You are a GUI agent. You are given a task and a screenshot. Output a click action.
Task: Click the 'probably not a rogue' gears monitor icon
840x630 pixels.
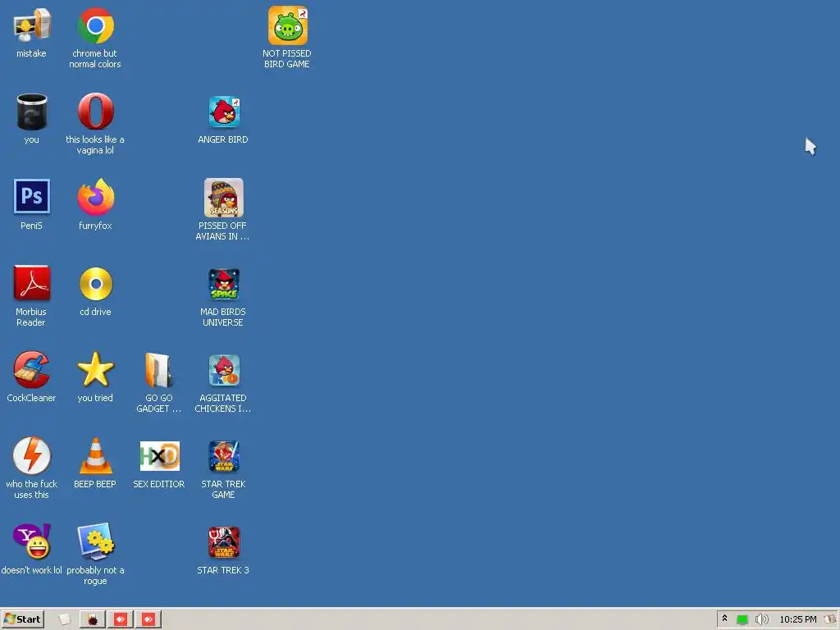coord(95,541)
